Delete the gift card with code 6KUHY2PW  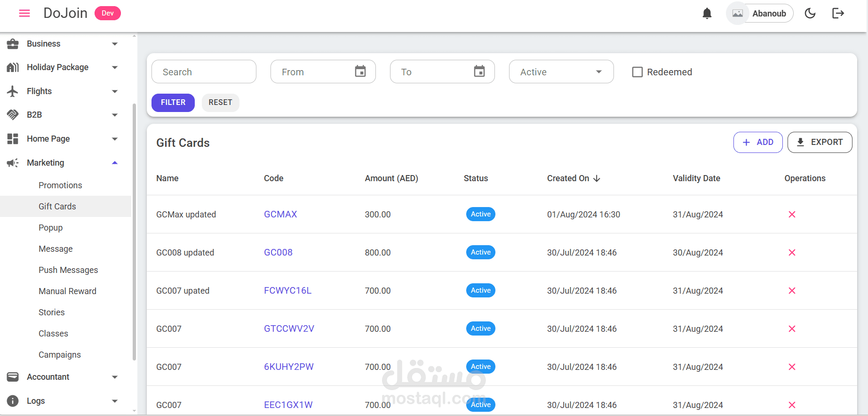[792, 367]
